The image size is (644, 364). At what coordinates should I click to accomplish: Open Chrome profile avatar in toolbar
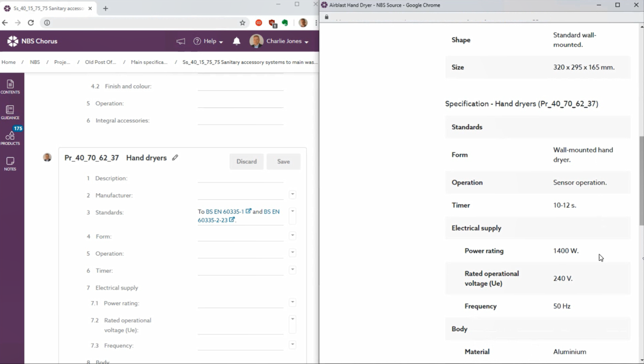click(303, 23)
